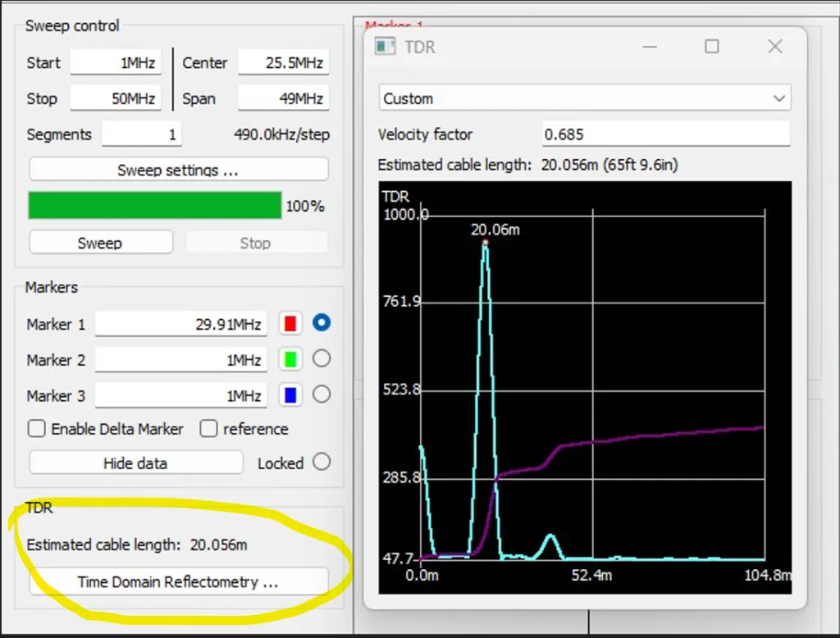
Task: Click the estimated length 20.056m (65ft 9.6in) text
Action: [x=609, y=165]
